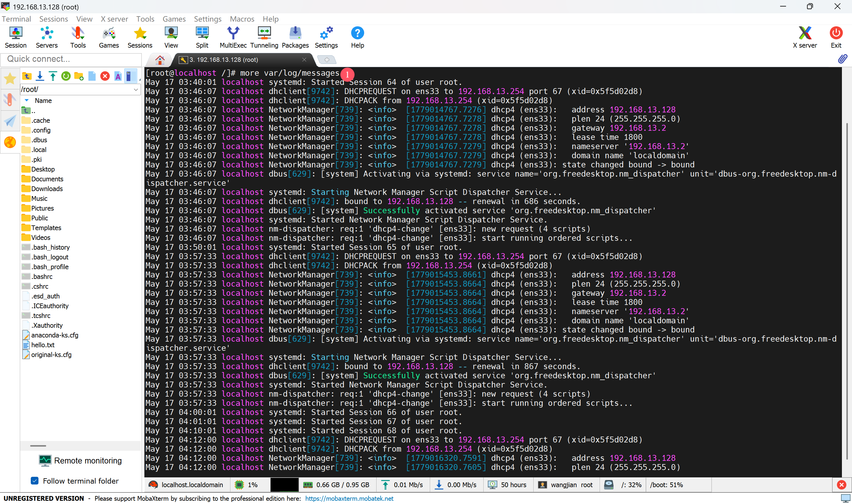Click the Name column sort arrow
Image resolution: width=852 pixels, height=504 pixels.
27,101
